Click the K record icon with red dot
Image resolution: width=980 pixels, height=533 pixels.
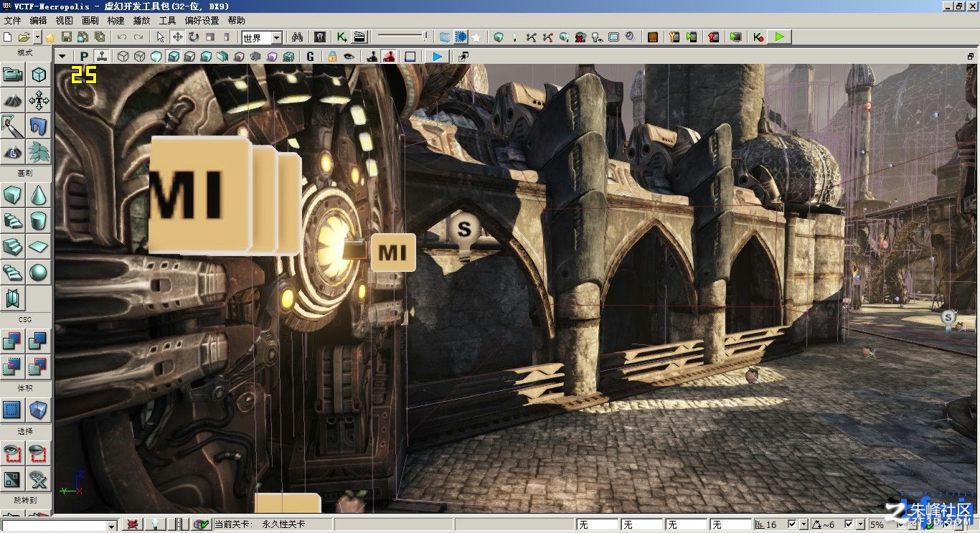coord(759,37)
